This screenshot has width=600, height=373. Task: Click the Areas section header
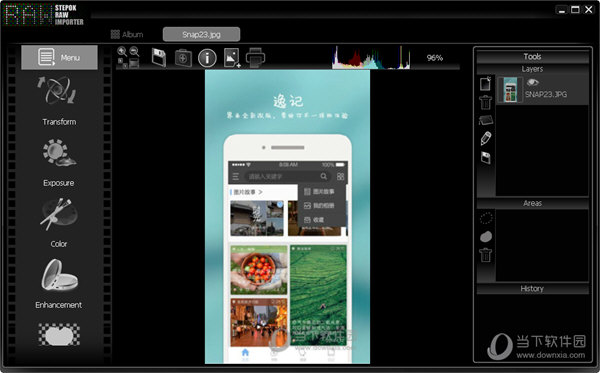[x=532, y=204]
